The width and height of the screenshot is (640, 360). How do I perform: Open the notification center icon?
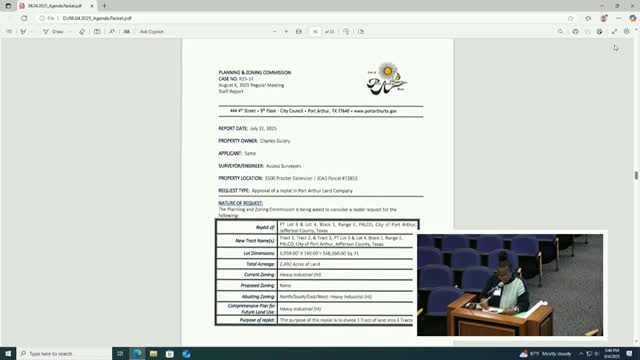pyautogui.click(x=630, y=353)
